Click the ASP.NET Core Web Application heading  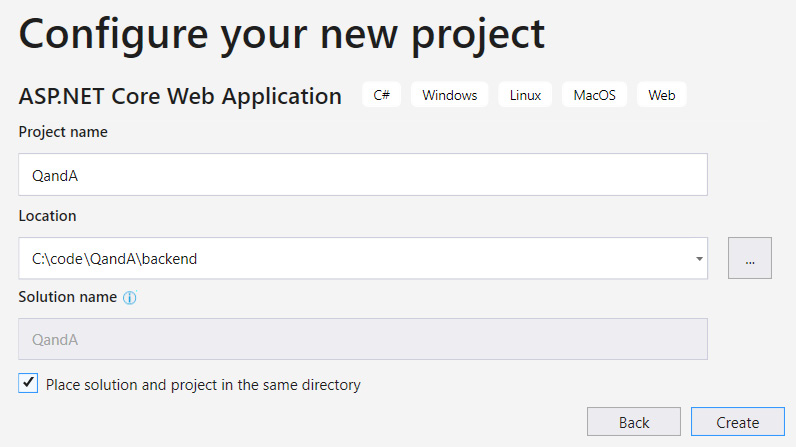tap(180, 96)
